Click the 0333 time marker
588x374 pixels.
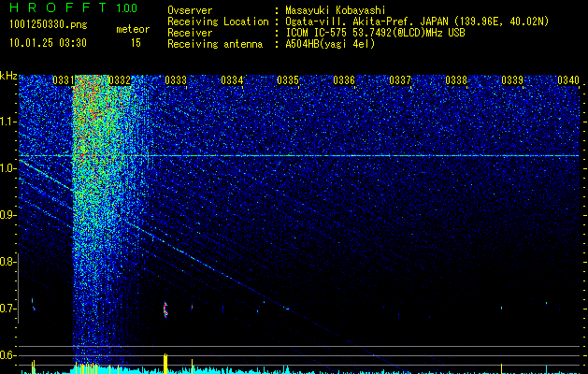point(176,80)
